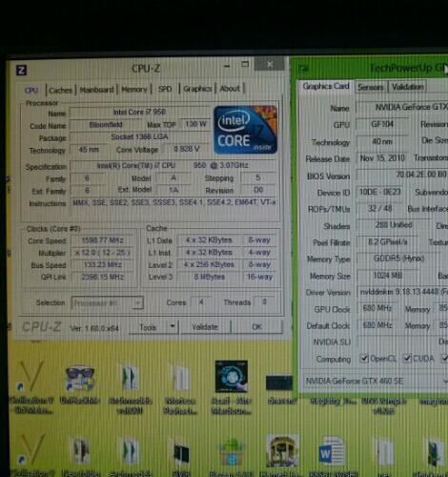Switch to the Caches tab
448x477 pixels.
pyautogui.click(x=60, y=90)
